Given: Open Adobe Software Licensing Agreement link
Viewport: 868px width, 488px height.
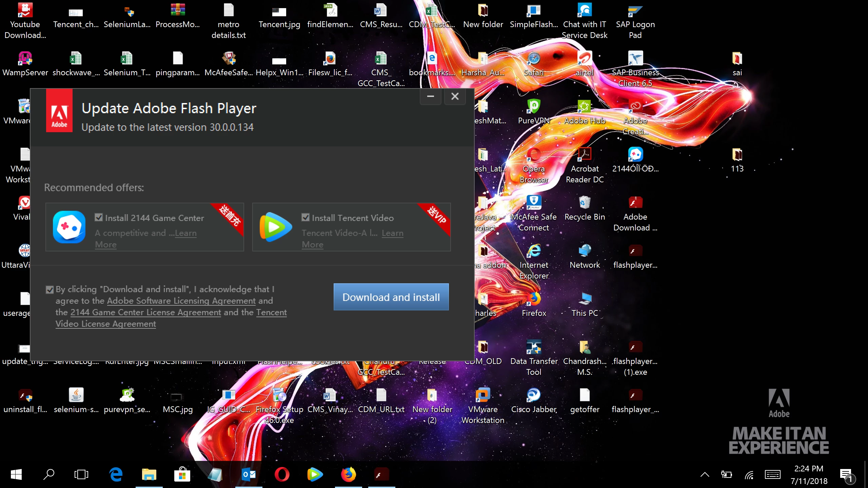Looking at the screenshot, I should [x=181, y=301].
